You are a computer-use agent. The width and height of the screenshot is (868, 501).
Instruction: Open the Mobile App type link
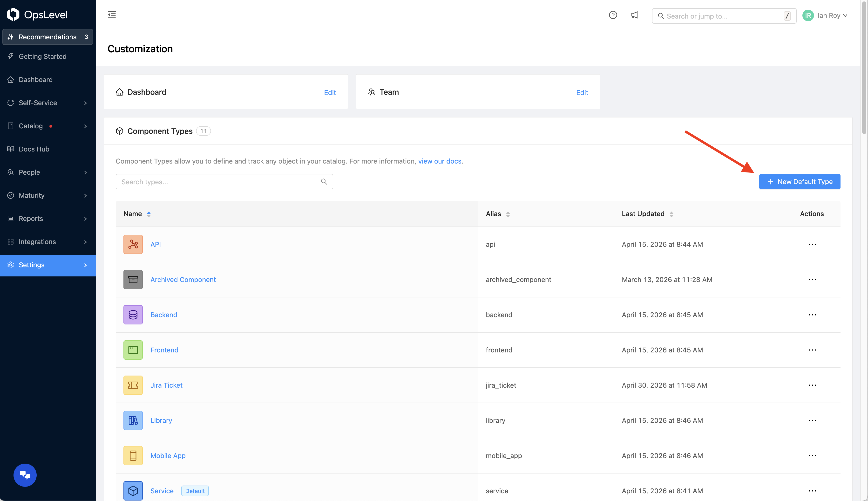(x=168, y=456)
